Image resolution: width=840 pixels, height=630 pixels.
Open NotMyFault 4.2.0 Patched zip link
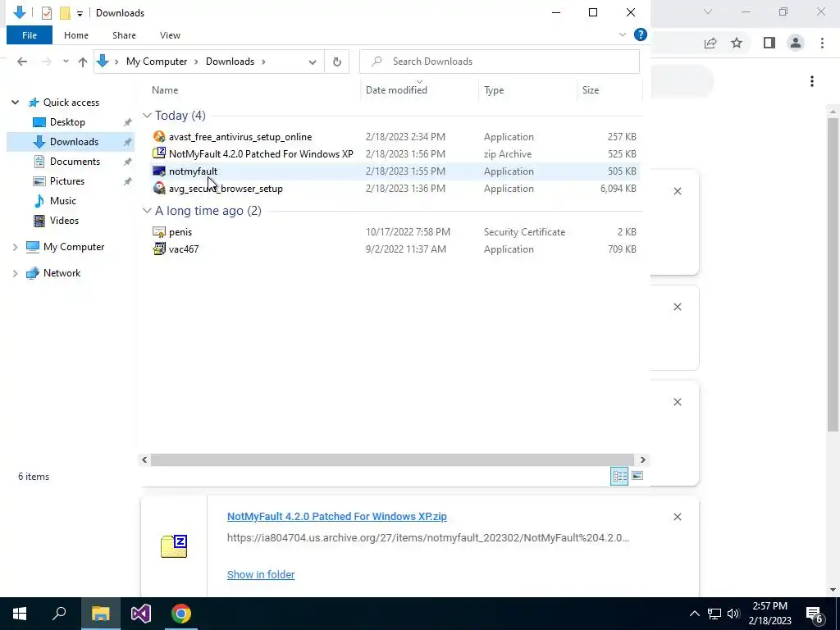[337, 517]
